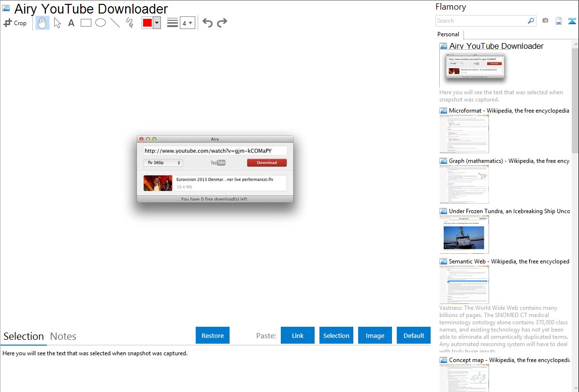The height and width of the screenshot is (392, 579).
Task: Pick the ellipse shape tool
Action: pyautogui.click(x=101, y=23)
